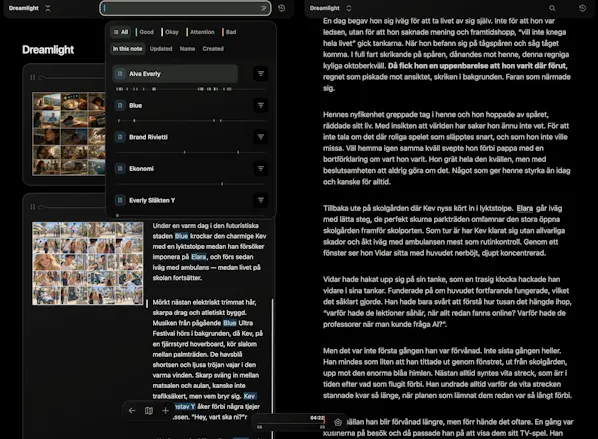Sort results by Updated
The height and width of the screenshot is (439, 598).
[x=161, y=49]
